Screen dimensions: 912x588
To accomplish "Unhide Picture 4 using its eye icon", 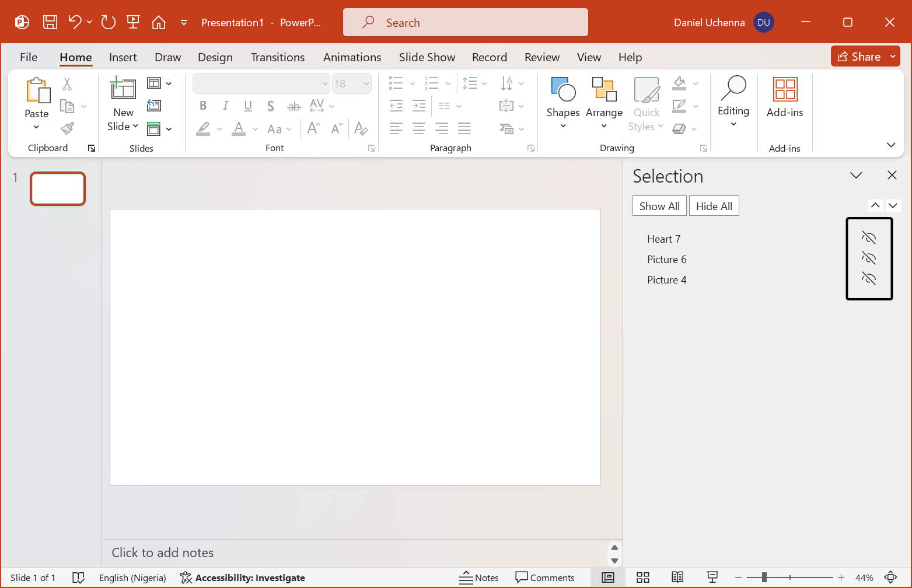I will click(x=869, y=279).
